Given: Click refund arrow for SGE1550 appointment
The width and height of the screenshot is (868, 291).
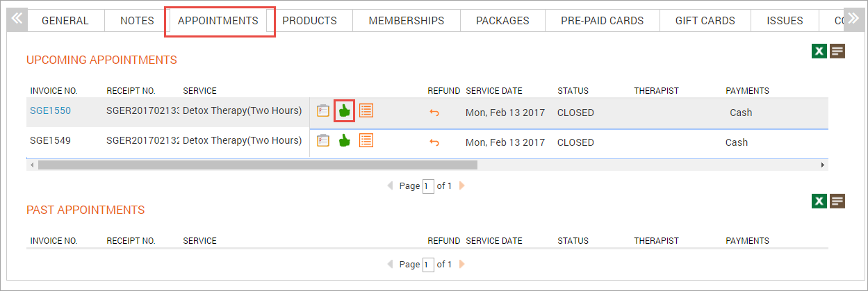Looking at the screenshot, I should point(434,113).
